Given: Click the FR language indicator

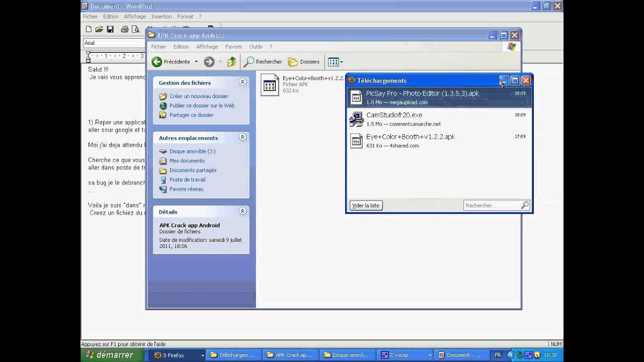Looking at the screenshot, I should (x=498, y=355).
